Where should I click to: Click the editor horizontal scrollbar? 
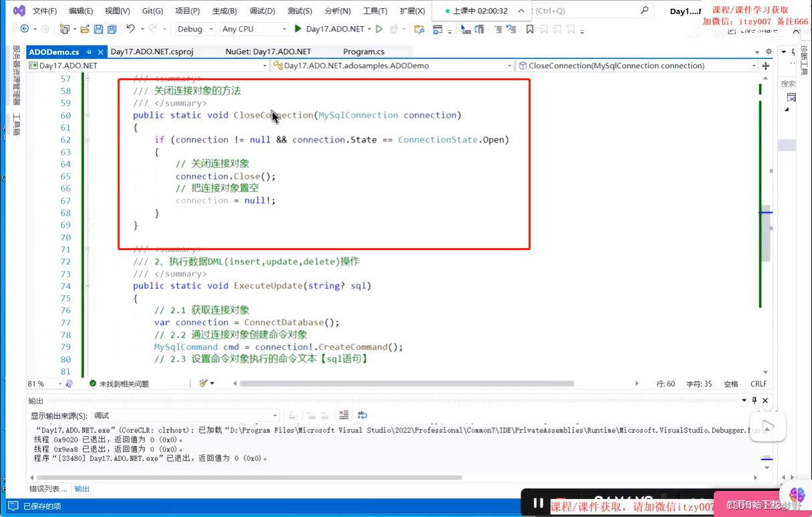tap(407, 384)
